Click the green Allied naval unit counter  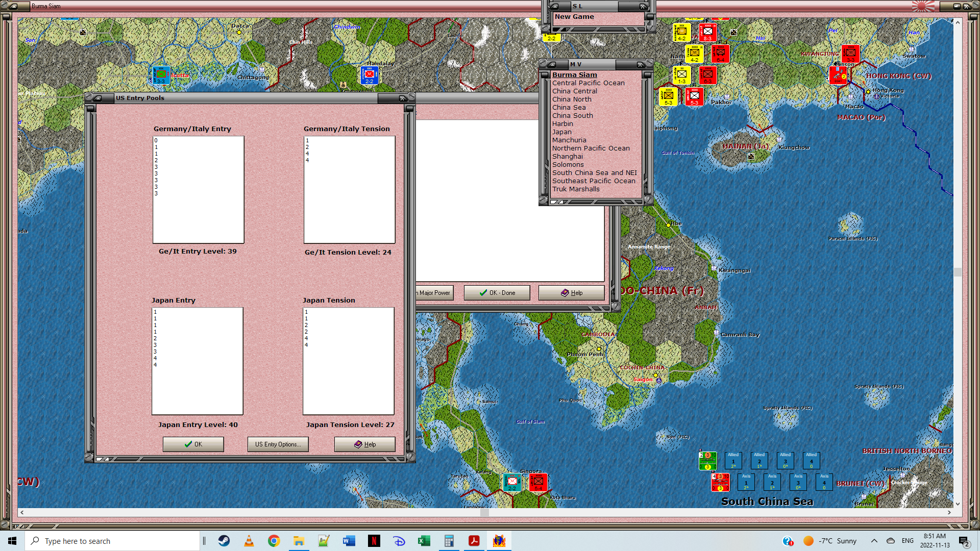tap(707, 460)
